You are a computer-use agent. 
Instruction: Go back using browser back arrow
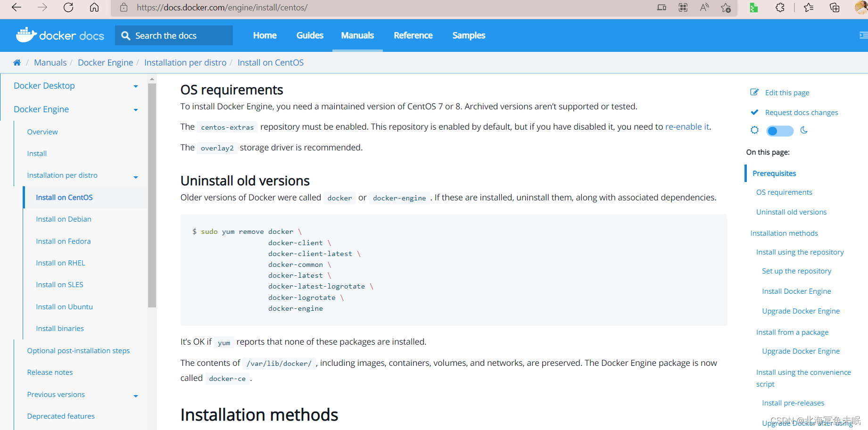click(17, 7)
